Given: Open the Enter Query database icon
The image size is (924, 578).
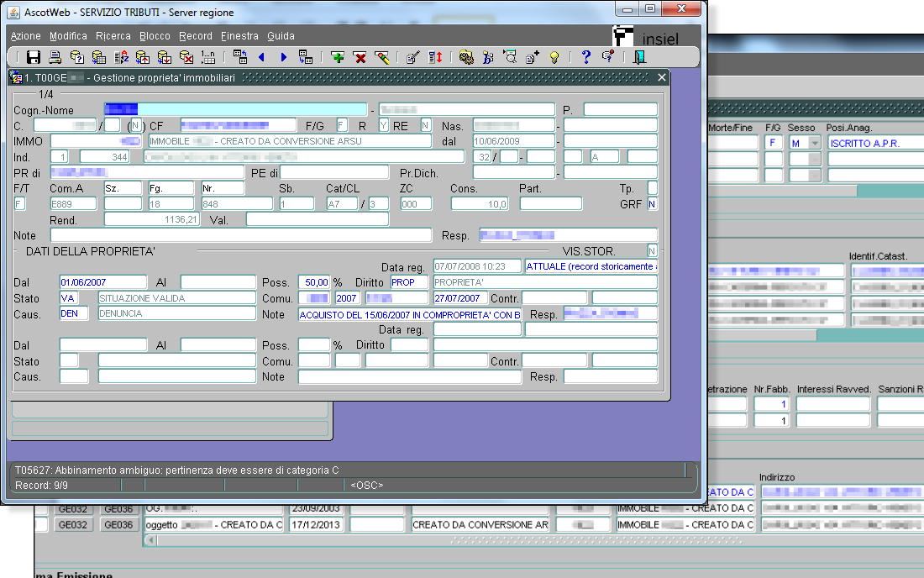Looking at the screenshot, I should tap(77, 57).
